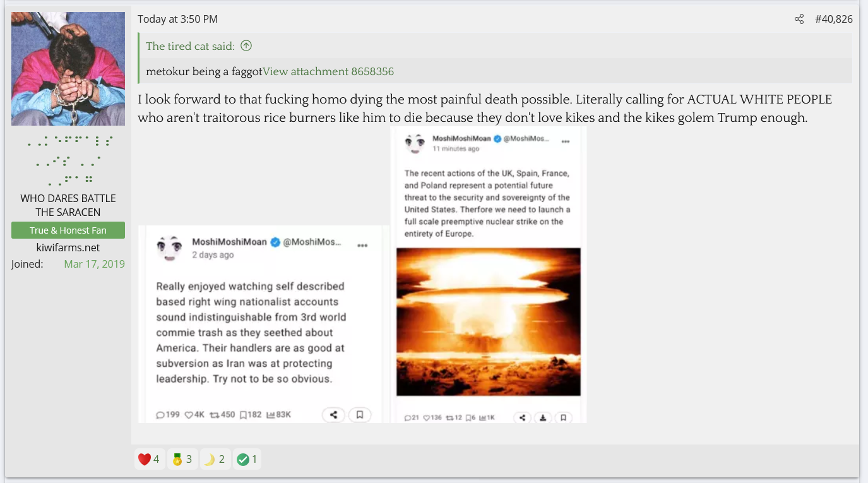Image resolution: width=868 pixels, height=483 pixels.
Task: Click the three-dots menu in the right tweet image
Action: pyautogui.click(x=565, y=142)
